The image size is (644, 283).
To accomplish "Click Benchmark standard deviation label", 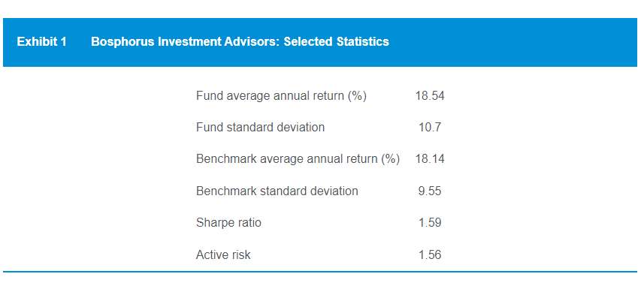I will pyautogui.click(x=277, y=191).
